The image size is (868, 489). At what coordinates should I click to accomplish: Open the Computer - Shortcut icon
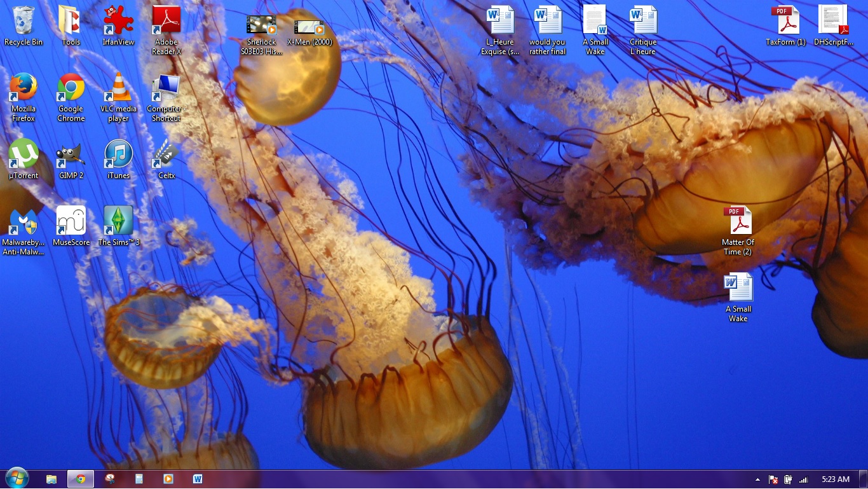pos(166,97)
